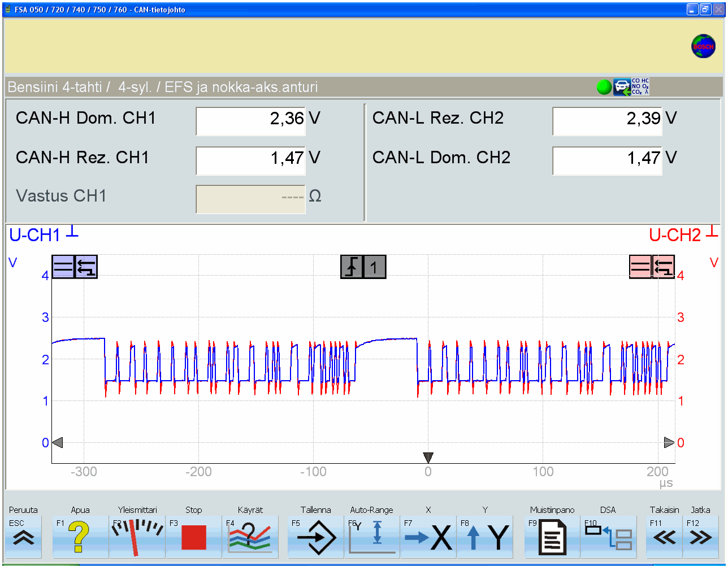
Task: Continue with F12 Jatka button
Action: pos(701,537)
